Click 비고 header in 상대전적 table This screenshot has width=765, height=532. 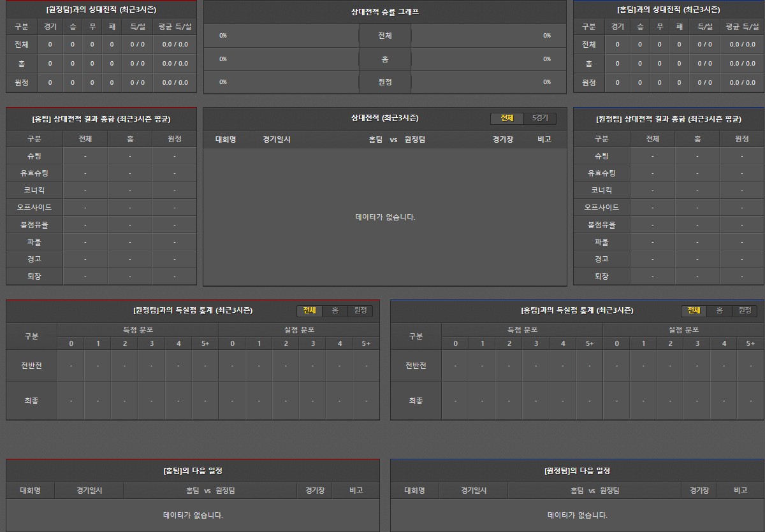(544, 140)
